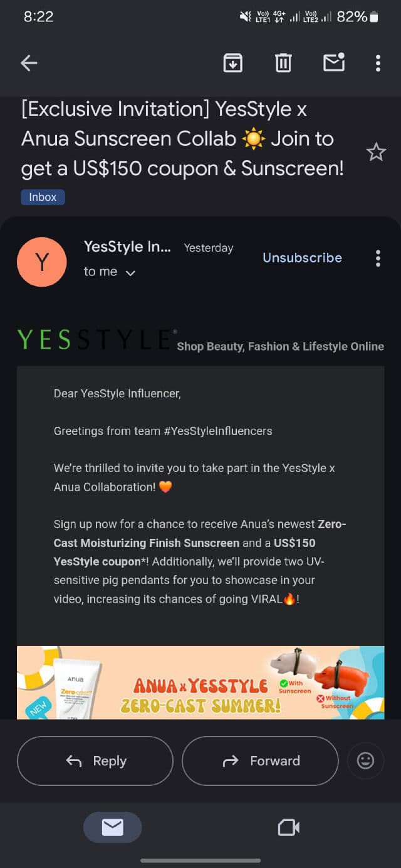Go back using the arrow icon
This screenshot has height=868, width=401.
29,63
